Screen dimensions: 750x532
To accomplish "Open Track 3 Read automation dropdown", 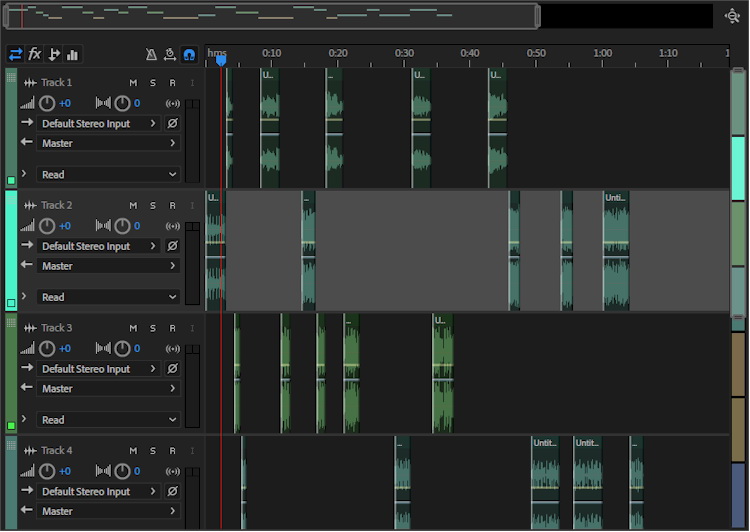I will click(x=108, y=420).
